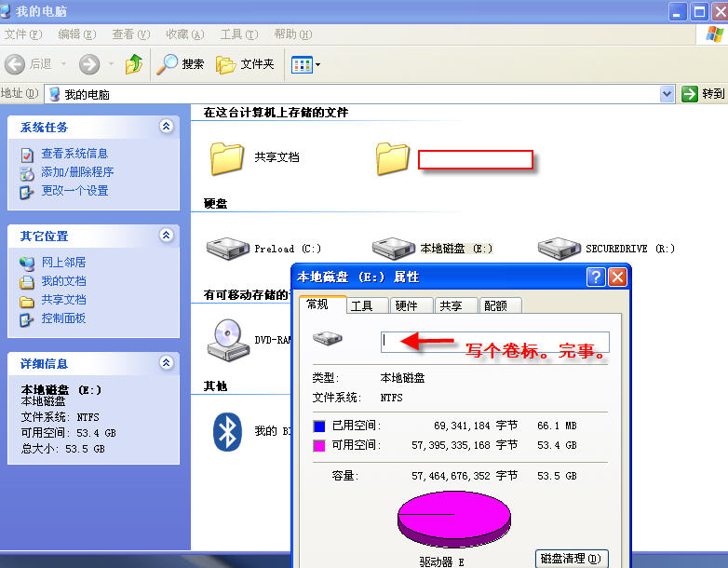Select the second folder icon next to the red box

tap(392, 158)
